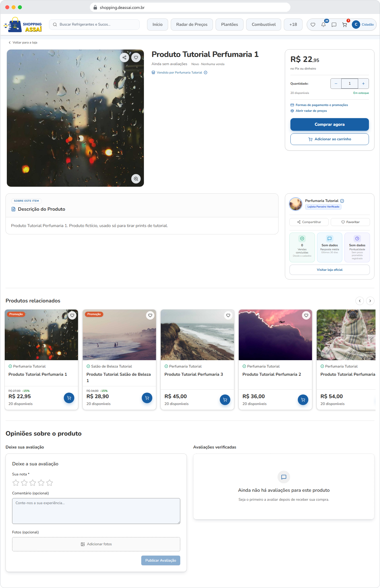Open the wishlist heart icon in header
This screenshot has width=380, height=588.
click(x=313, y=25)
